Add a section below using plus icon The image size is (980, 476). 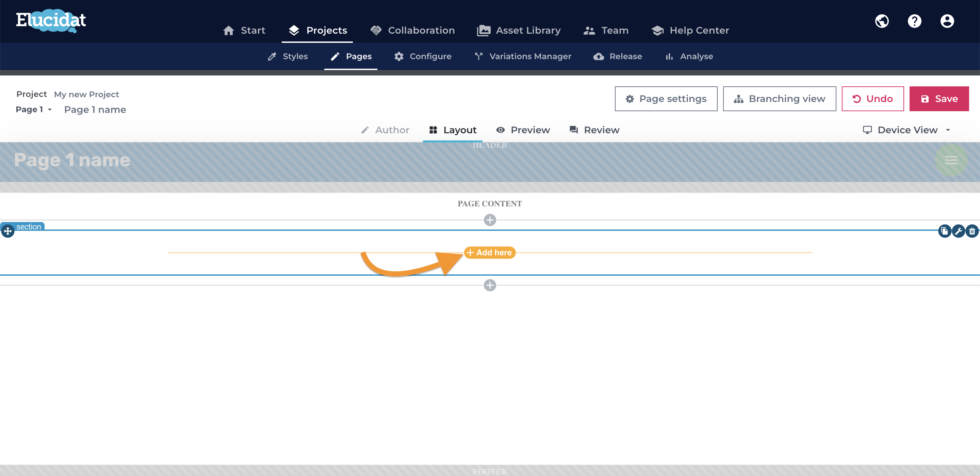(x=490, y=285)
